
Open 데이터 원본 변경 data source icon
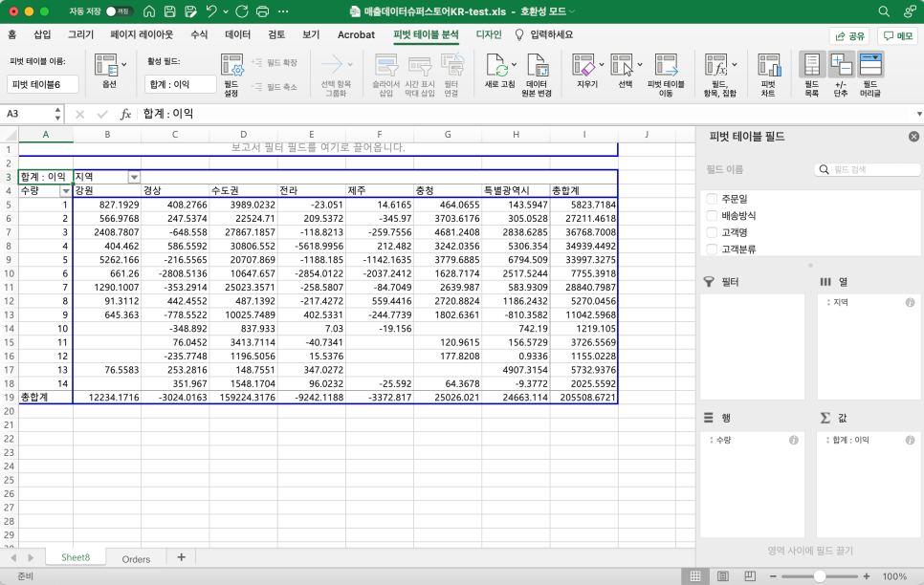tap(537, 66)
